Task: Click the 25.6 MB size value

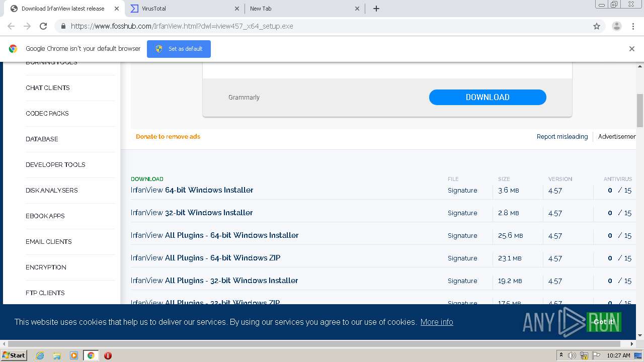Action: coord(511,235)
